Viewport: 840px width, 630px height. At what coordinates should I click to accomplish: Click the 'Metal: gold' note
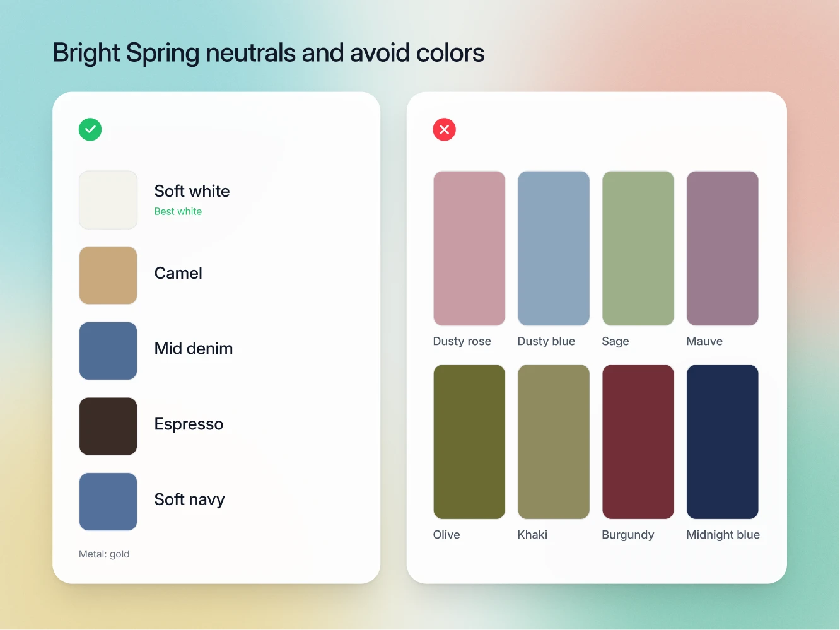104,554
